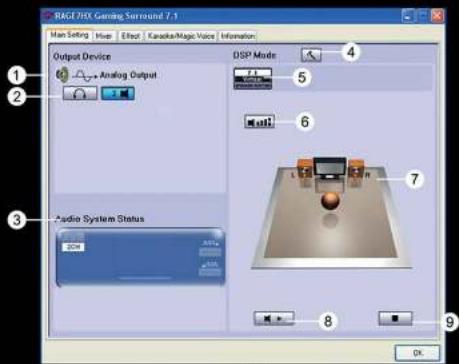
Task: Click the analog waveform icon
Action: [85, 76]
